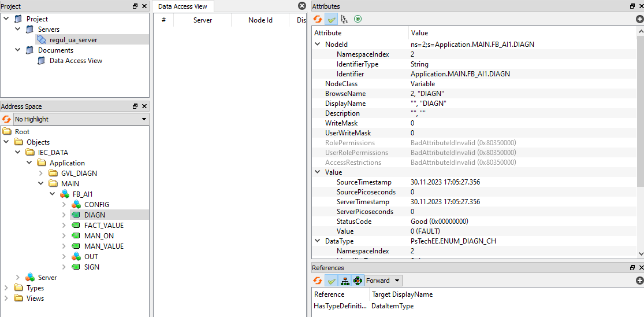The image size is (644, 317).
Task: Close the Data Access View tab
Action: pyautogui.click(x=301, y=6)
